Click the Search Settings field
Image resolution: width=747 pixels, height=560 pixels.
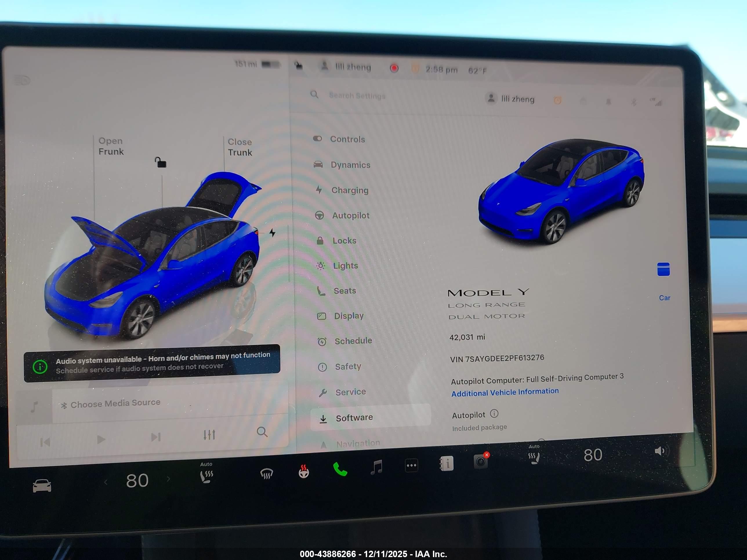point(357,96)
